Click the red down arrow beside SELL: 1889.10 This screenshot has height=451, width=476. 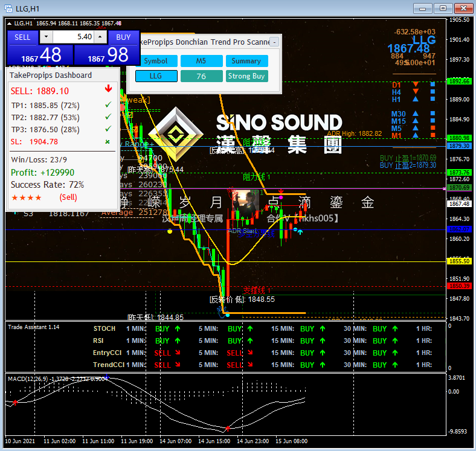108,89
